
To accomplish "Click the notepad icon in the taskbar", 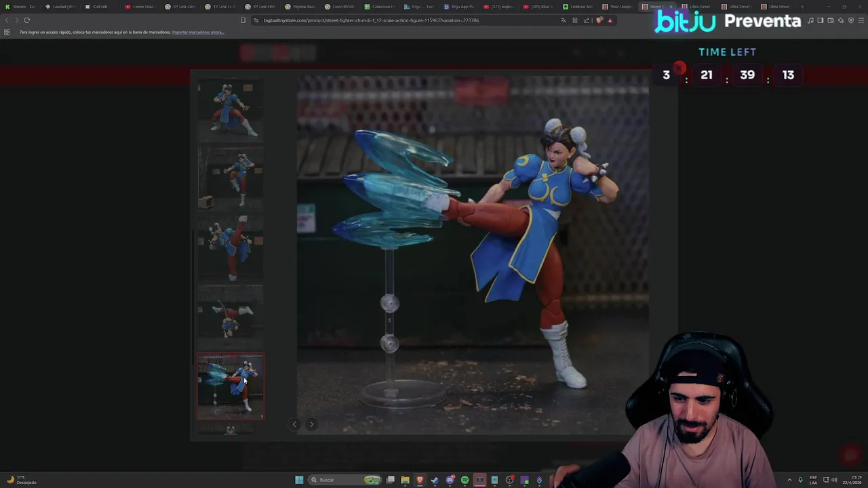I will pyautogui.click(x=494, y=480).
